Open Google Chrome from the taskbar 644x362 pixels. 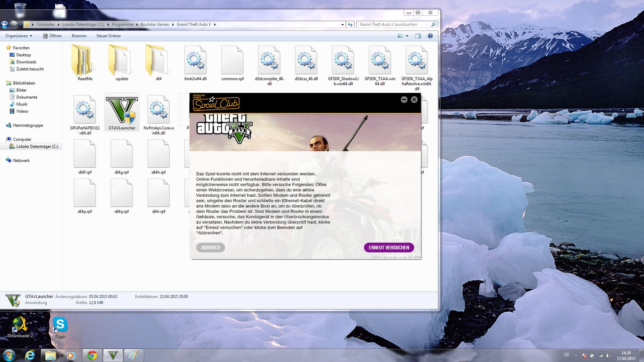coord(92,355)
